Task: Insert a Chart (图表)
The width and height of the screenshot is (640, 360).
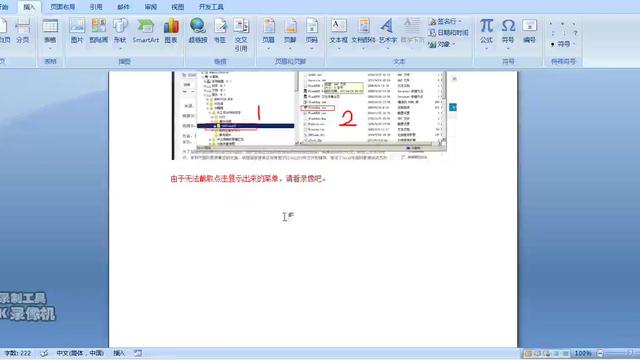Action: (171, 31)
